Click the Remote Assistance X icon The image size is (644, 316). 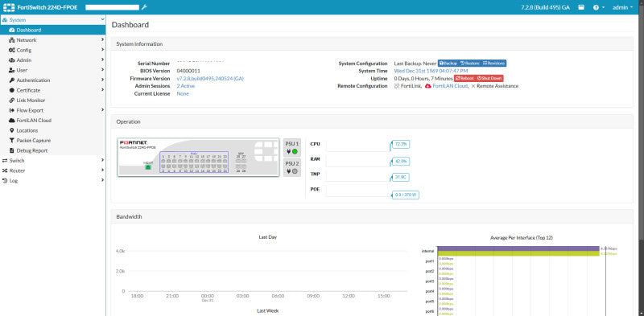(x=473, y=86)
